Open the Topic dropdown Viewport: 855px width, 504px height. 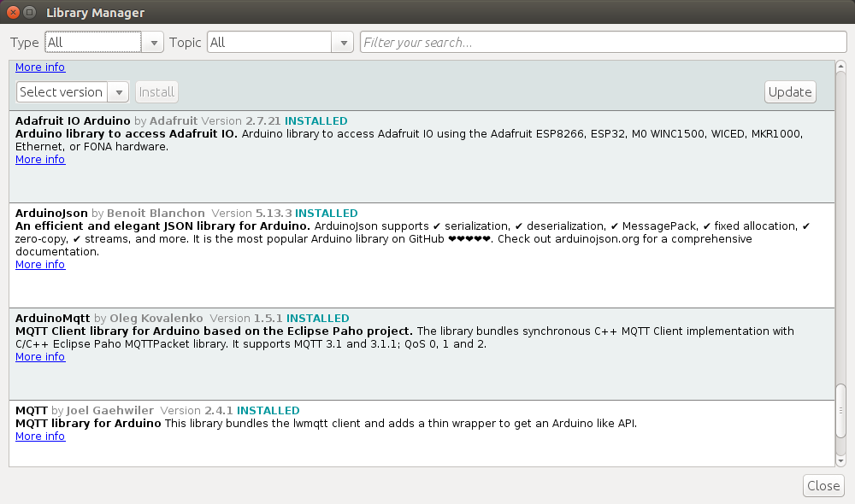280,43
